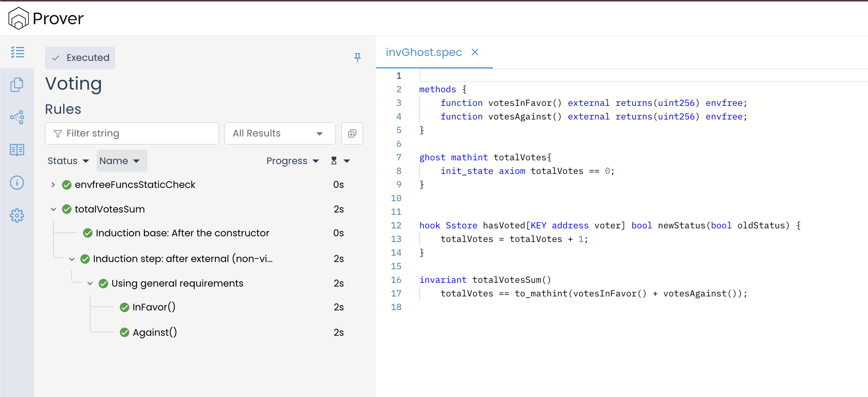Open the files copy sidebar icon

pos(17,85)
